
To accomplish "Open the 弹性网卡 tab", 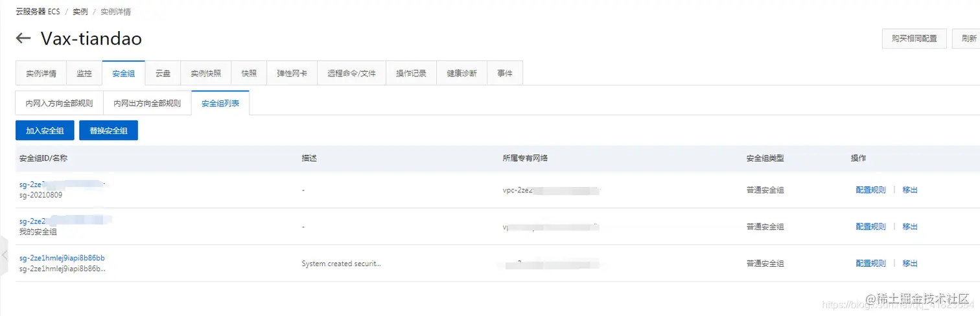I will click(292, 73).
